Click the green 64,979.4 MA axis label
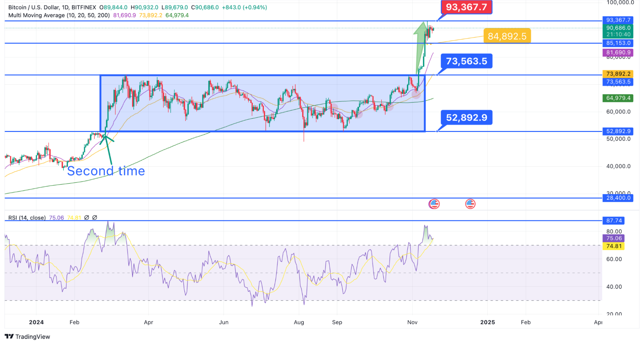This screenshot has height=344, width=644. tap(618, 98)
